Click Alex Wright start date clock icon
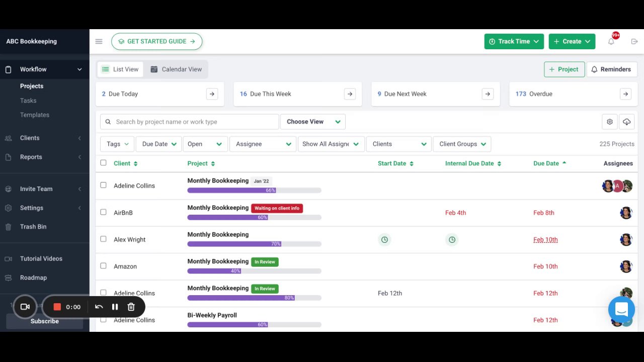Image resolution: width=644 pixels, height=362 pixels. (x=384, y=240)
